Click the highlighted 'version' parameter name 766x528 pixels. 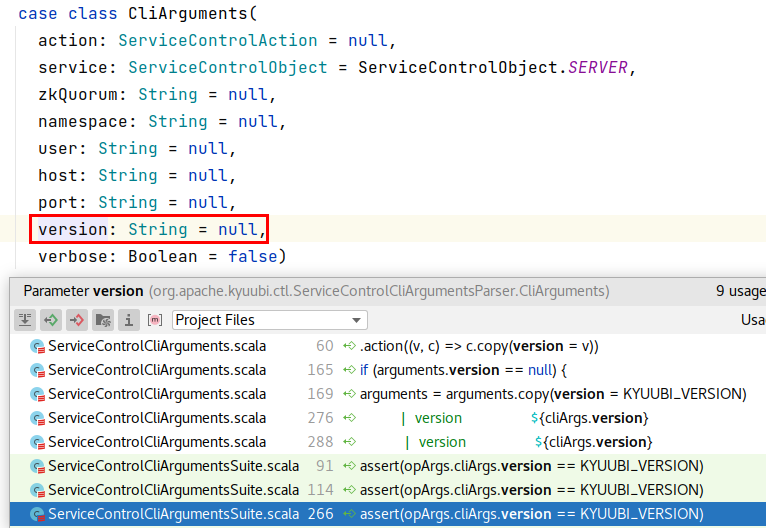coord(73,229)
